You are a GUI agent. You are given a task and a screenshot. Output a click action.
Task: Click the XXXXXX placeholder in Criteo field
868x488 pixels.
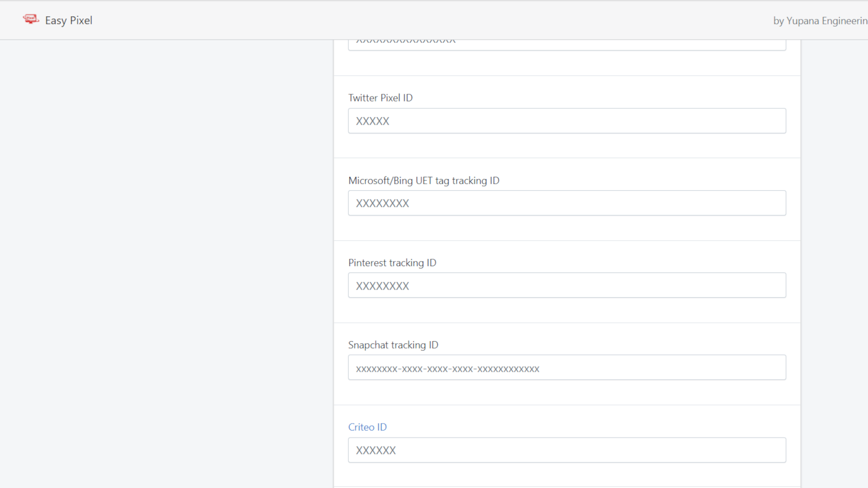(x=375, y=450)
